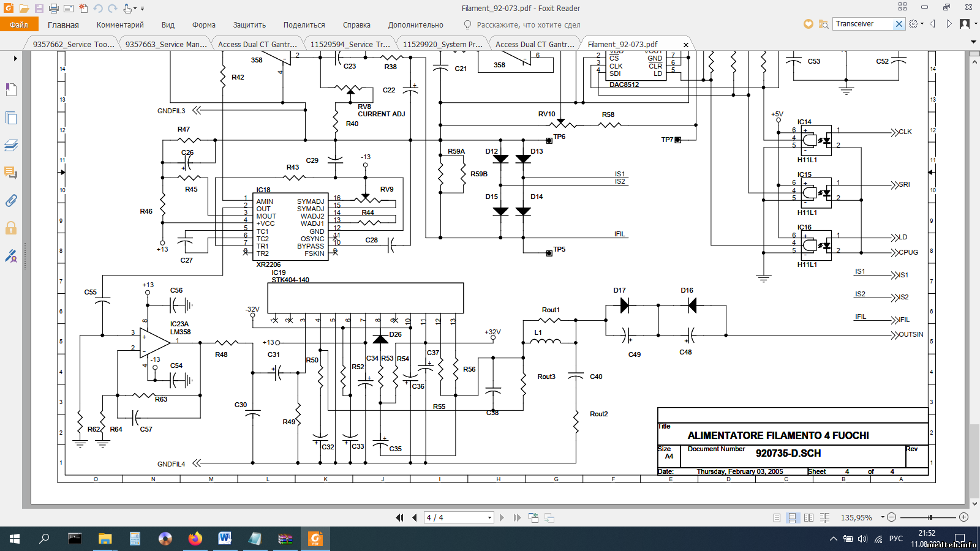Switch to the 9357663_Service Man document tab
This screenshot has width=980, height=551.
click(165, 44)
